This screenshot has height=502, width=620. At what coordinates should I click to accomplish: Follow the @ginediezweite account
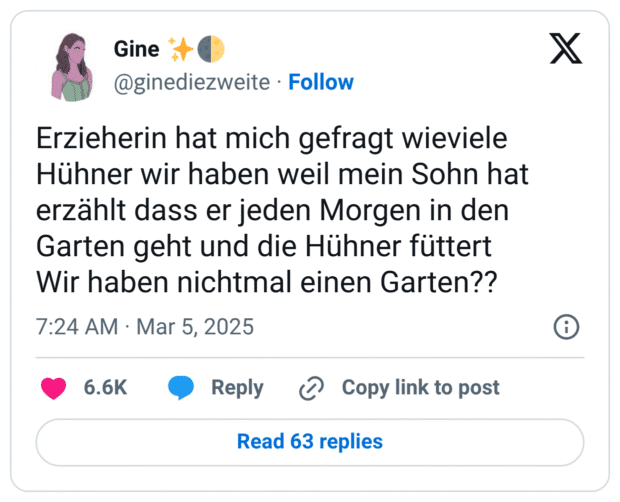point(320,82)
